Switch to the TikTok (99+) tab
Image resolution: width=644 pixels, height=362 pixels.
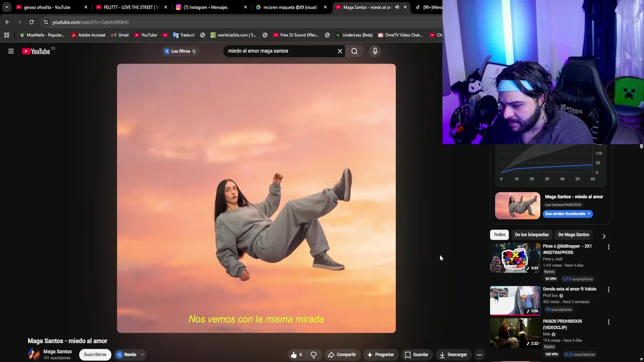[428, 7]
